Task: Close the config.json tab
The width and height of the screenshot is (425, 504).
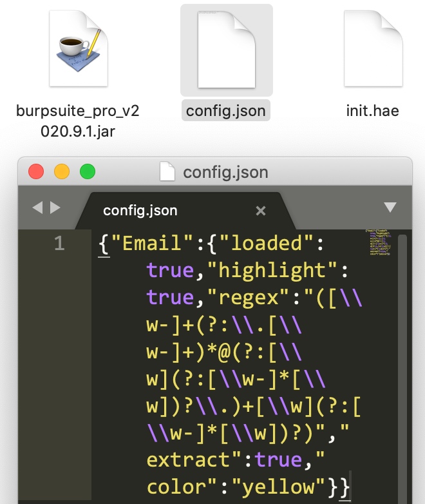Action: (261, 211)
